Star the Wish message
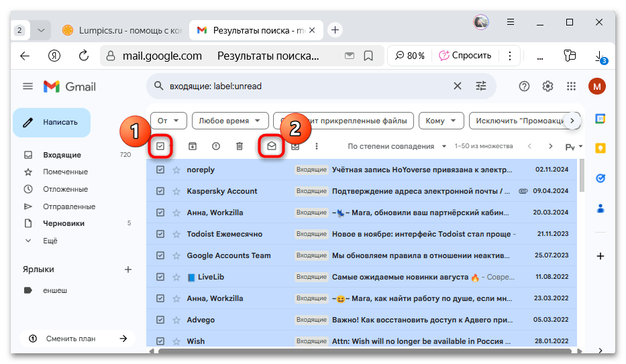 [176, 341]
